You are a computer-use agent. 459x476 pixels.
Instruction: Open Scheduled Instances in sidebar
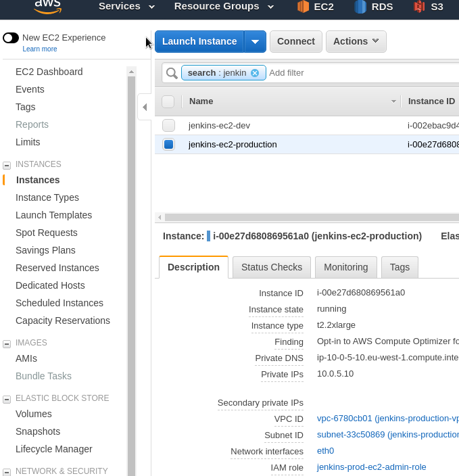point(59,304)
